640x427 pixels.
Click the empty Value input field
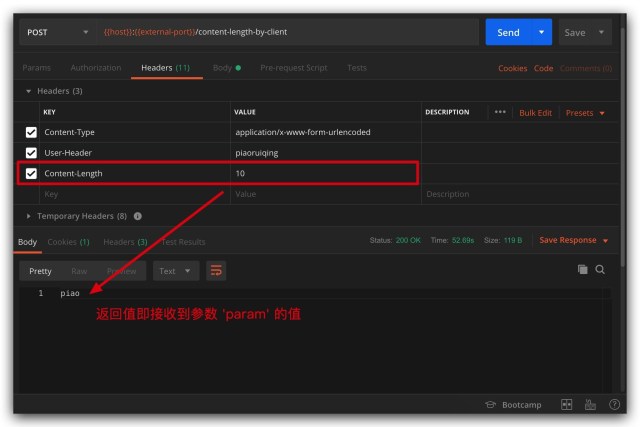[x=326, y=194]
